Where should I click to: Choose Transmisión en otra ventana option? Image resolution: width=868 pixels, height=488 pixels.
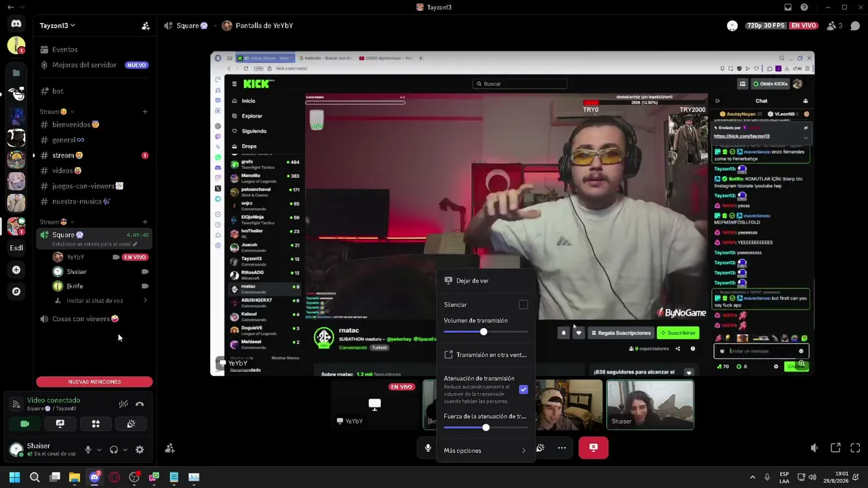[x=486, y=354]
